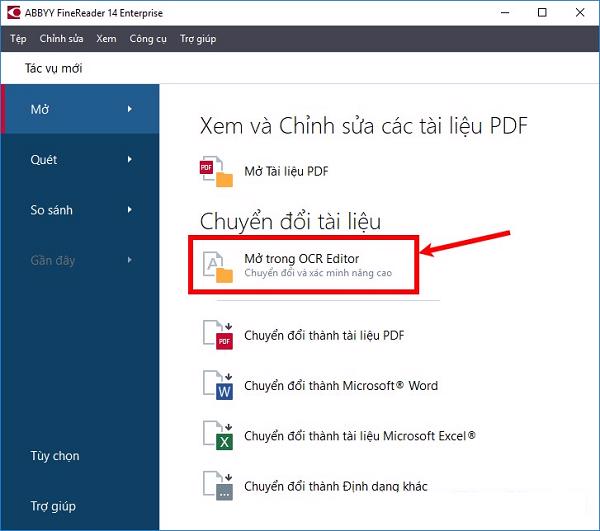Open Trợ giúp at the sidebar bottom
This screenshot has width=600, height=531.
coord(53,506)
